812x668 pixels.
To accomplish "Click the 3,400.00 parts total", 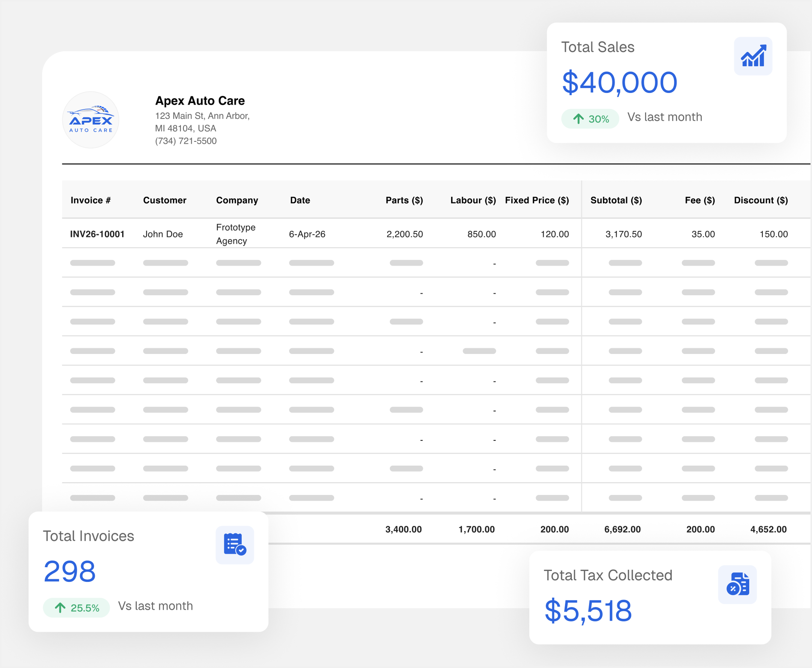I will click(403, 530).
